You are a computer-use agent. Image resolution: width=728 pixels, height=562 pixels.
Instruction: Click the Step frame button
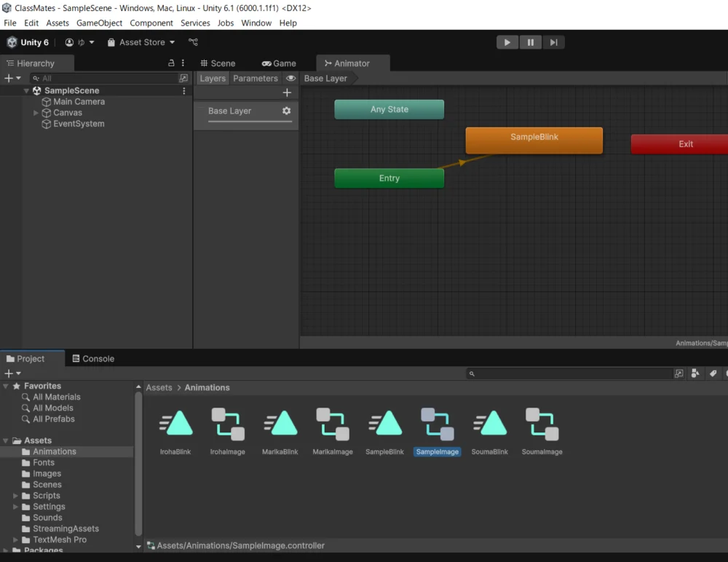click(553, 42)
